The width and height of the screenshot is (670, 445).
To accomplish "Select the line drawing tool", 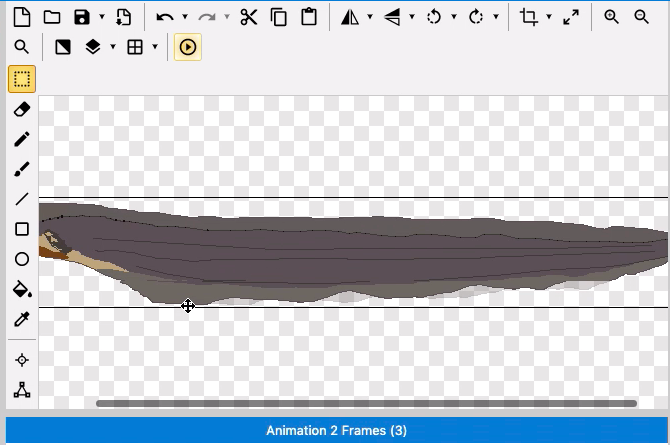I will click(22, 199).
